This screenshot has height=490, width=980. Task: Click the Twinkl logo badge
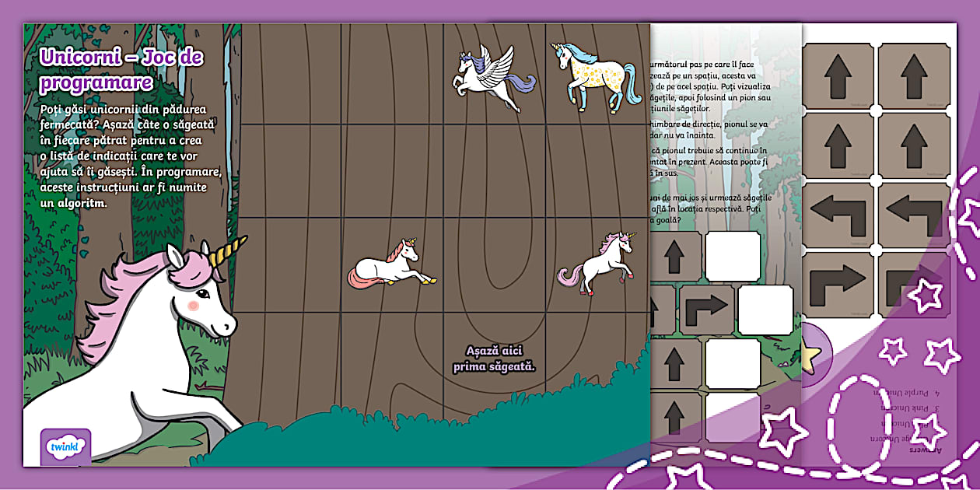click(x=65, y=446)
